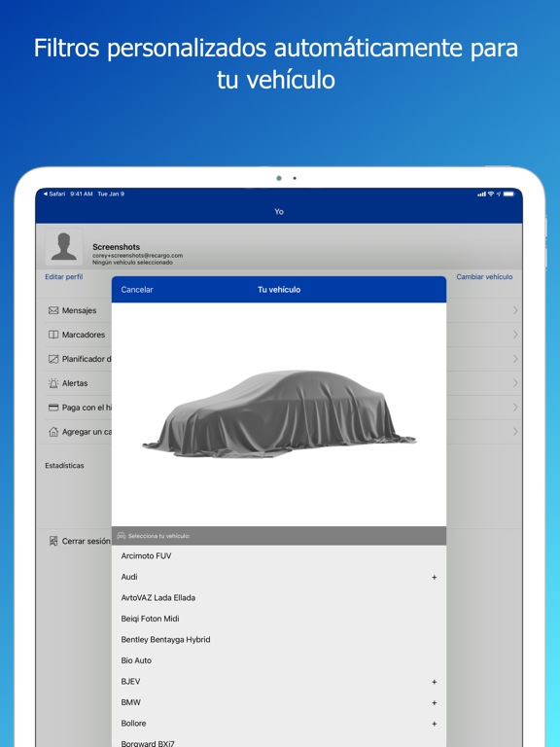The height and width of the screenshot is (747, 560).
Task: Open Alertas menu item
Action: [75, 383]
